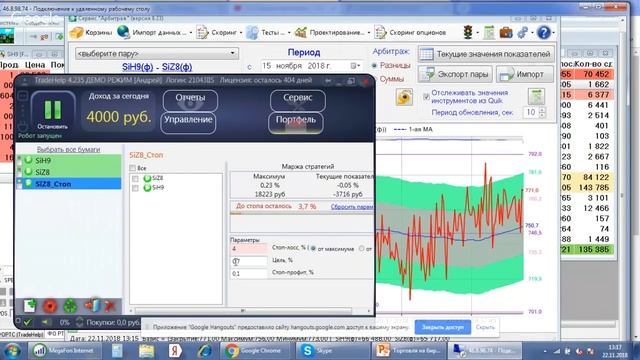The image size is (640, 360).
Task: Open the Тесты toolbar menu
Action: pos(268,33)
